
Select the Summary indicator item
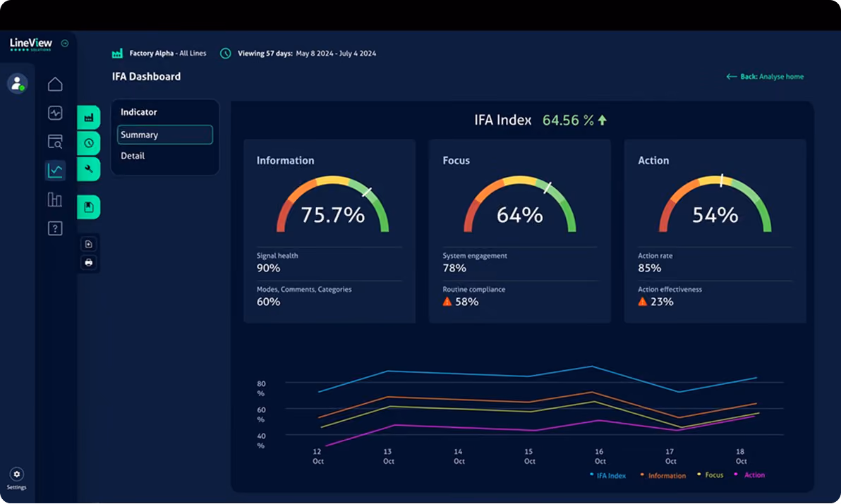[165, 135]
